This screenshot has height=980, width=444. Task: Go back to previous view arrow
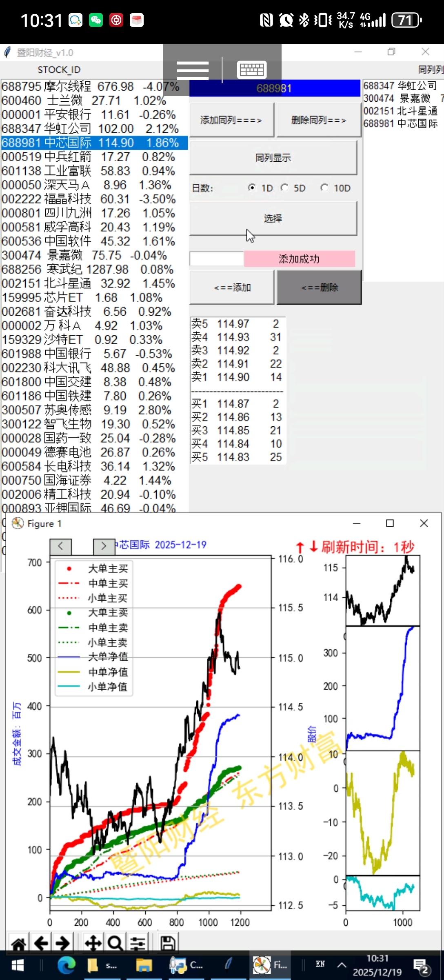(41, 944)
